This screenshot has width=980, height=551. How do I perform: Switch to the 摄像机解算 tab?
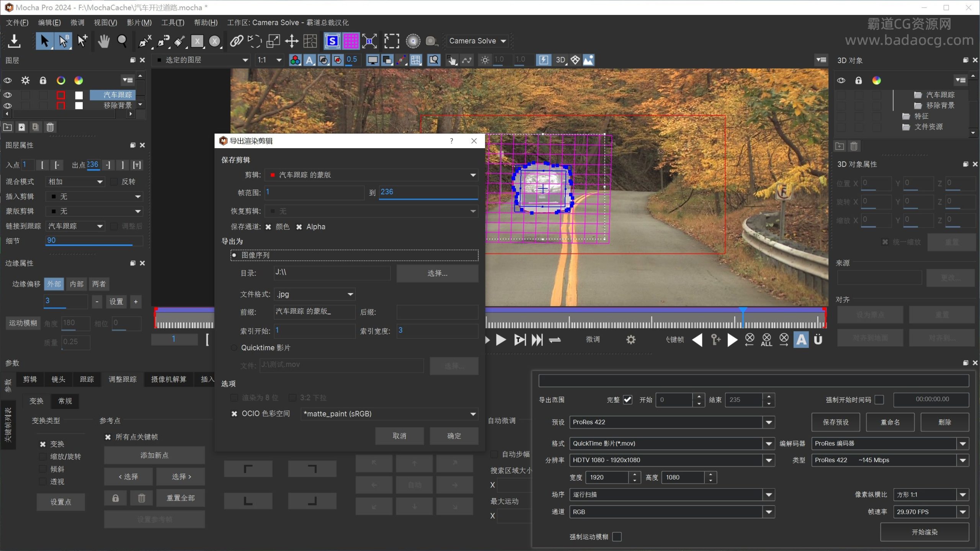(168, 379)
